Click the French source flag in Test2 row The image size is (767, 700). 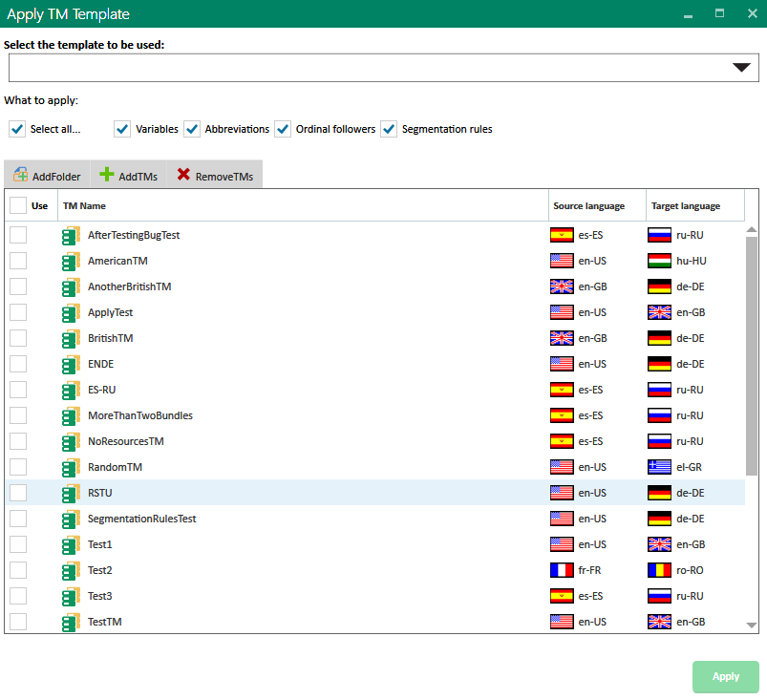tap(562, 570)
